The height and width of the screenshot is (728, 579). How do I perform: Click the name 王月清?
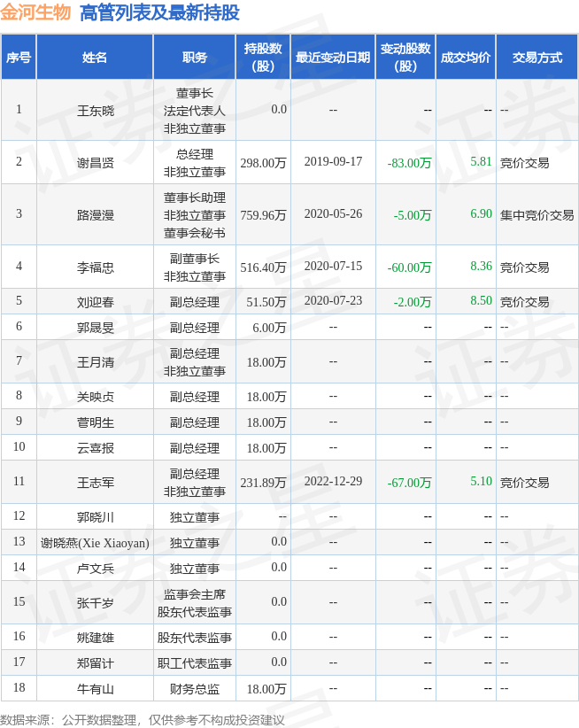95,361
